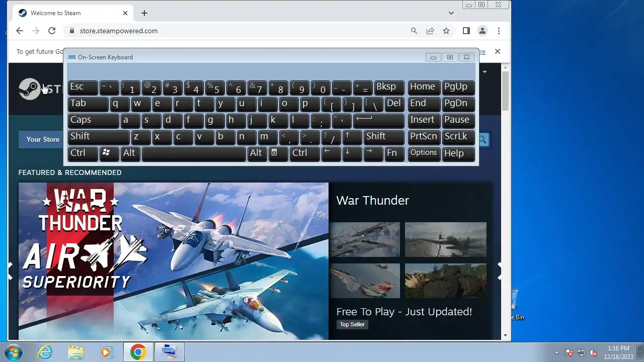Click the zoom magnifier icon in address bar
Image resolution: width=644 pixels, height=362 pixels.
[414, 31]
